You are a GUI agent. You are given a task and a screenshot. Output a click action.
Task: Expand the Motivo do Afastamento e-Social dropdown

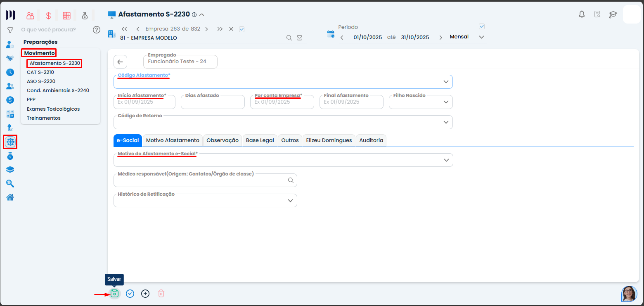283,160
